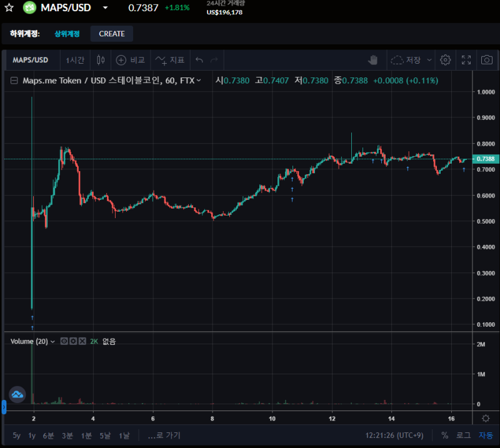The width and height of the screenshot is (500, 448).
Task: Toggle Volume indicator visibility with the eye icon
Action: click(64, 342)
